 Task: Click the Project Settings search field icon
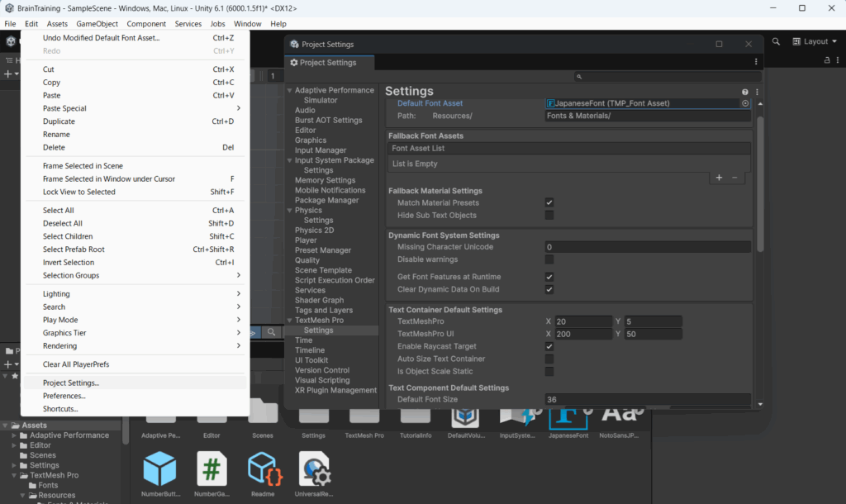[x=579, y=77]
